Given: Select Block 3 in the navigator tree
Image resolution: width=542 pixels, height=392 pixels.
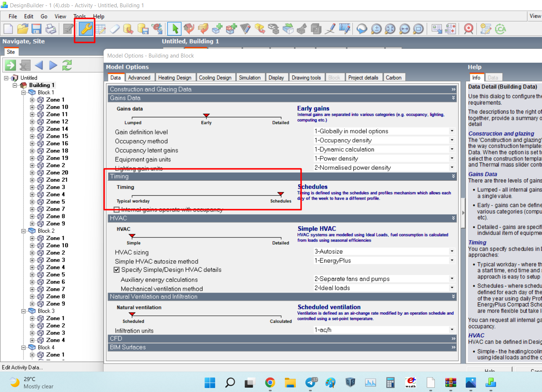Looking at the screenshot, I should click(x=46, y=311).
